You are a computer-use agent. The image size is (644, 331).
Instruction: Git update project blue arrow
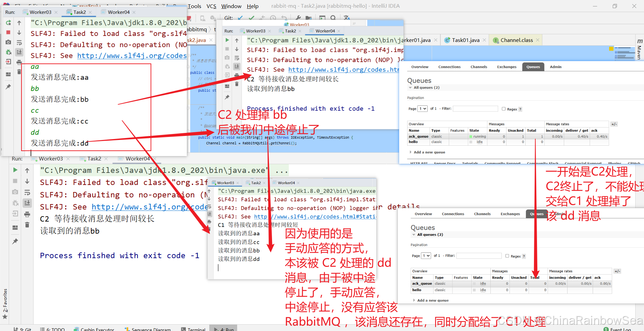point(240,18)
